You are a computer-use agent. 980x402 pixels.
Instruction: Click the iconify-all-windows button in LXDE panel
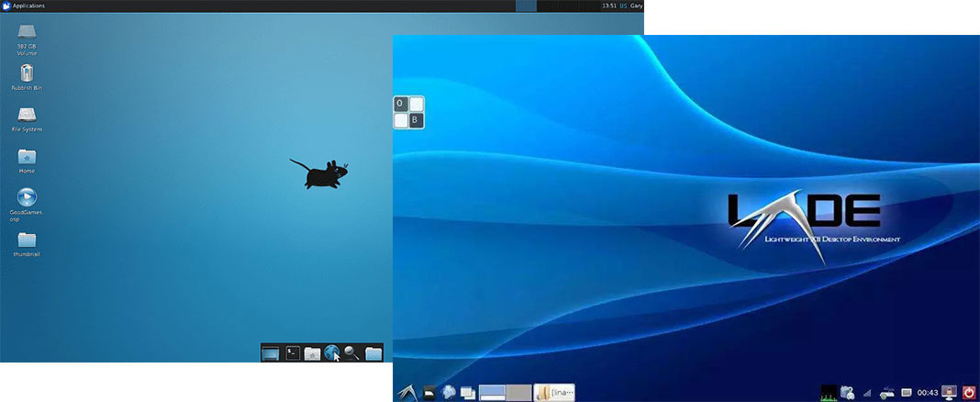point(467,393)
